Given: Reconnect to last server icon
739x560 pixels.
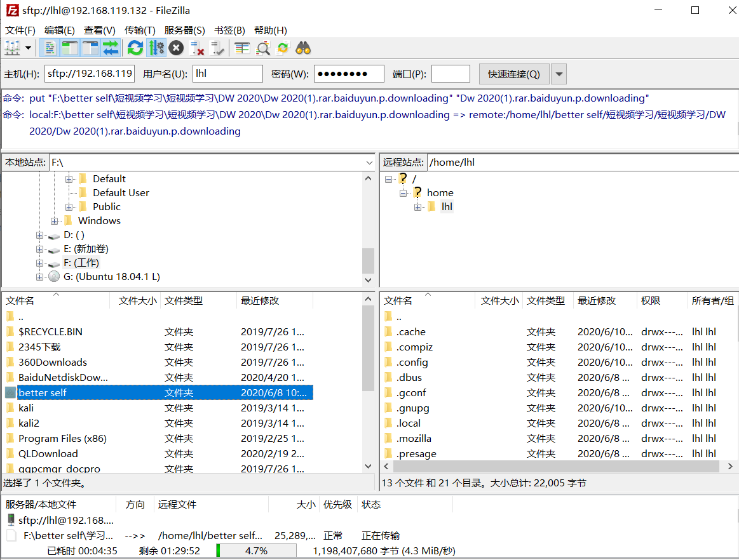Looking at the screenshot, I should point(217,48).
